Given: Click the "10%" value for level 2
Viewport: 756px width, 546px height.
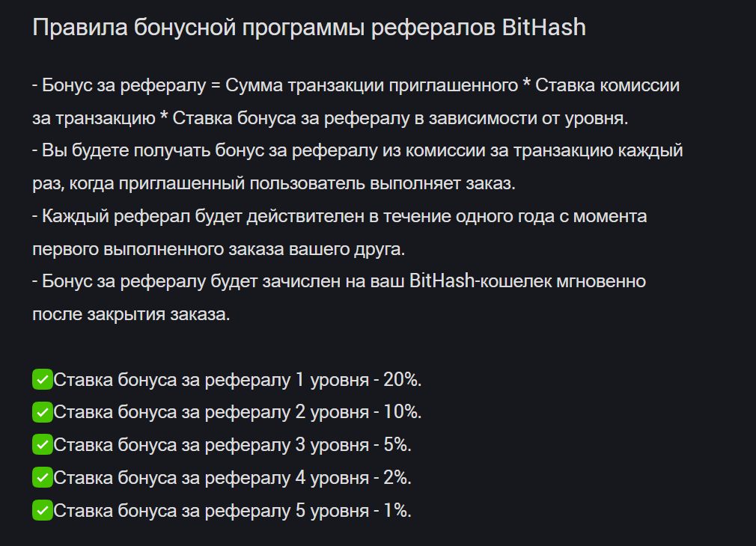Looking at the screenshot, I should pyautogui.click(x=403, y=412).
